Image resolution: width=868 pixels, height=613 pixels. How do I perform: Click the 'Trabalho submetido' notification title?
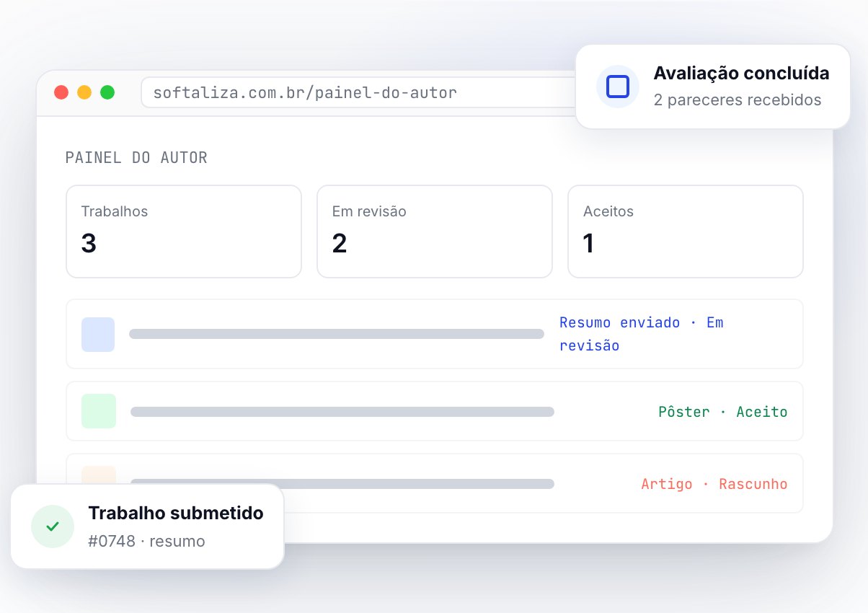tap(176, 513)
